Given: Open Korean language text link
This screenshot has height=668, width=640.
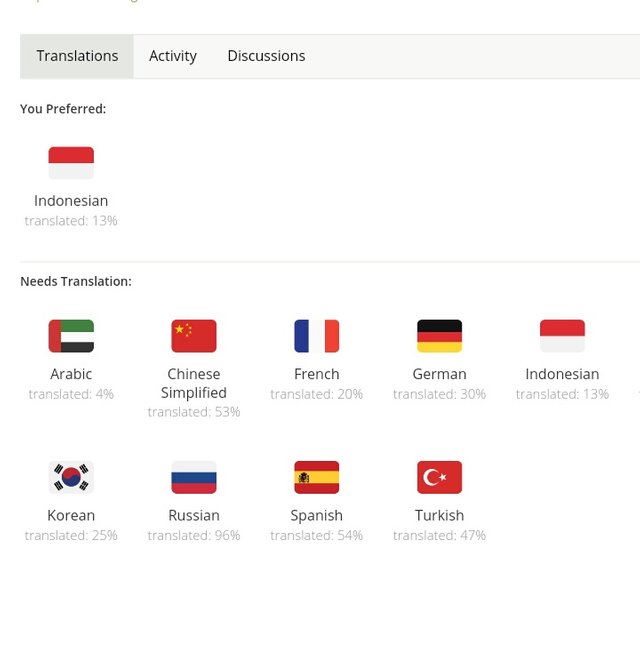Looking at the screenshot, I should 71,516.
